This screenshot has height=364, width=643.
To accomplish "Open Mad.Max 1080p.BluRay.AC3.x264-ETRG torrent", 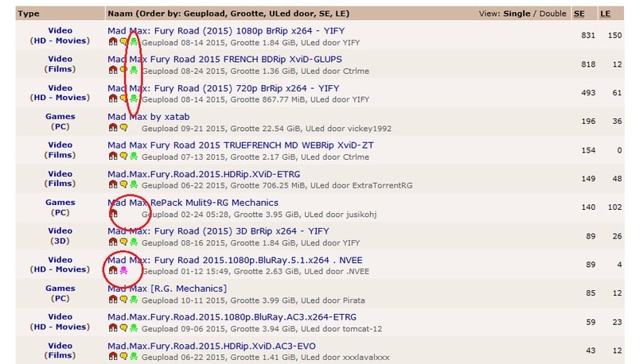I will point(232,317).
